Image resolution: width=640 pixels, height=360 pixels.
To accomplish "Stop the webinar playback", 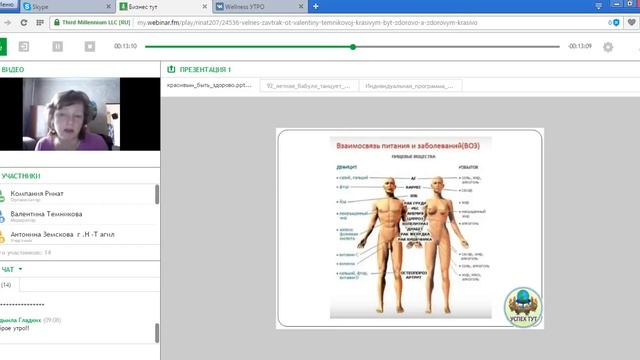I will coord(90,47).
